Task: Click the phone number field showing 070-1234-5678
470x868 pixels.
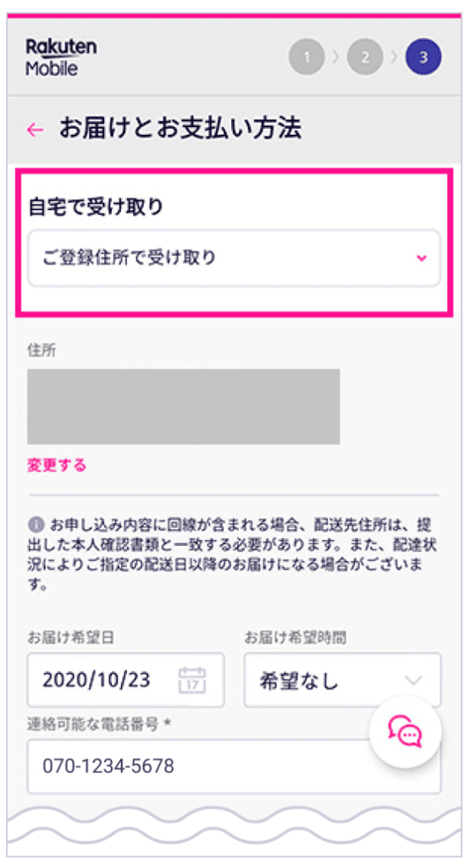Action: (x=235, y=766)
